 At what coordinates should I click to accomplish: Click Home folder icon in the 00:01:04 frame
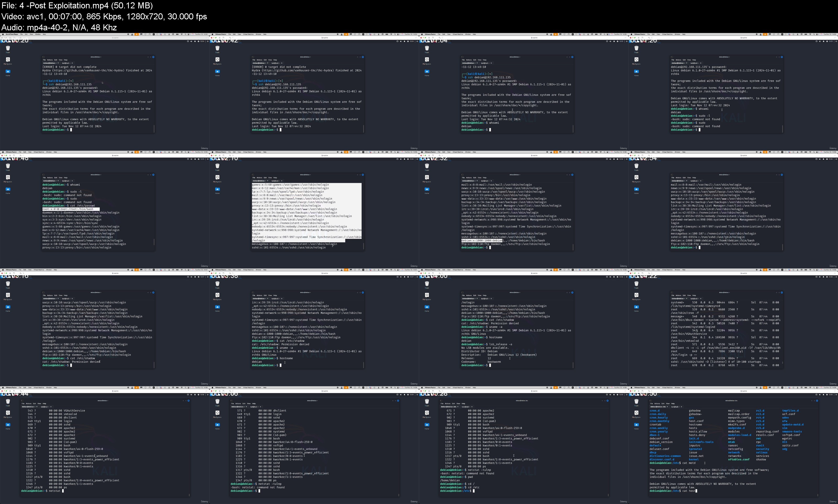(x=427, y=71)
